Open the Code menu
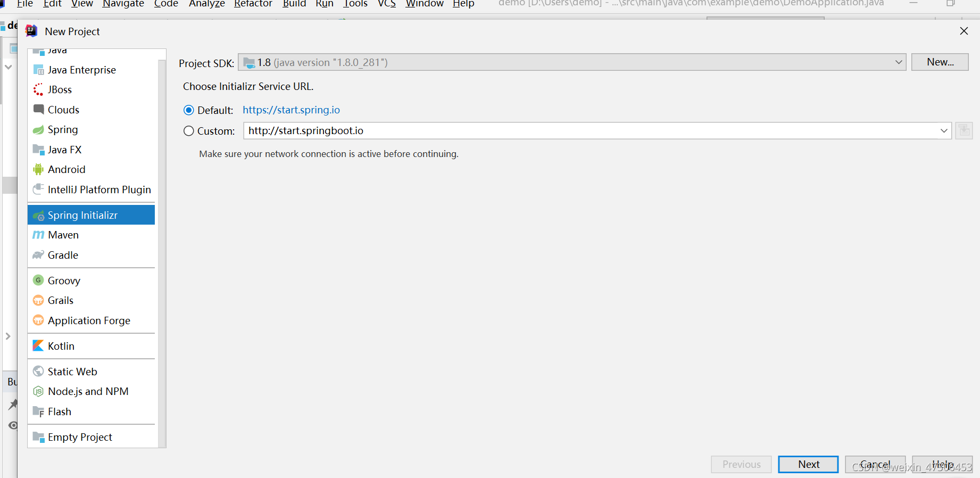Screen dimensions: 980x478 click(x=166, y=4)
